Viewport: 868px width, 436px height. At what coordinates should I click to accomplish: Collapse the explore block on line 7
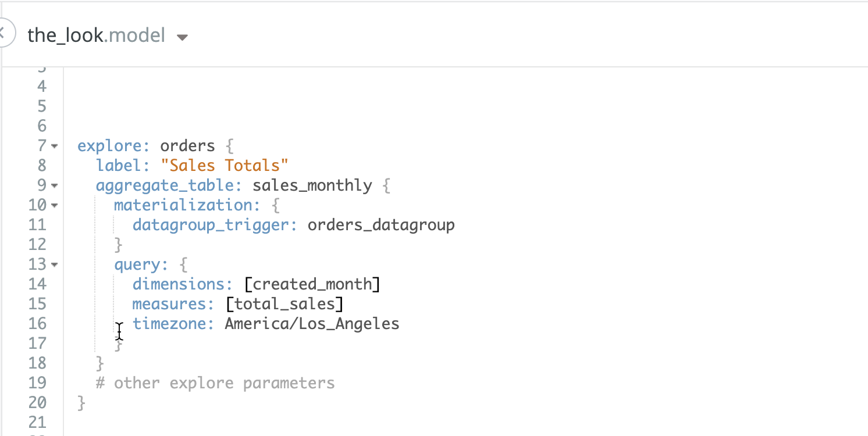click(54, 146)
